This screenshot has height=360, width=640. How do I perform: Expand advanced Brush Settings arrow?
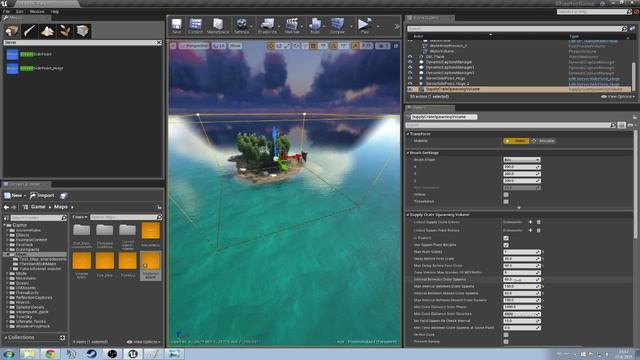coord(519,208)
